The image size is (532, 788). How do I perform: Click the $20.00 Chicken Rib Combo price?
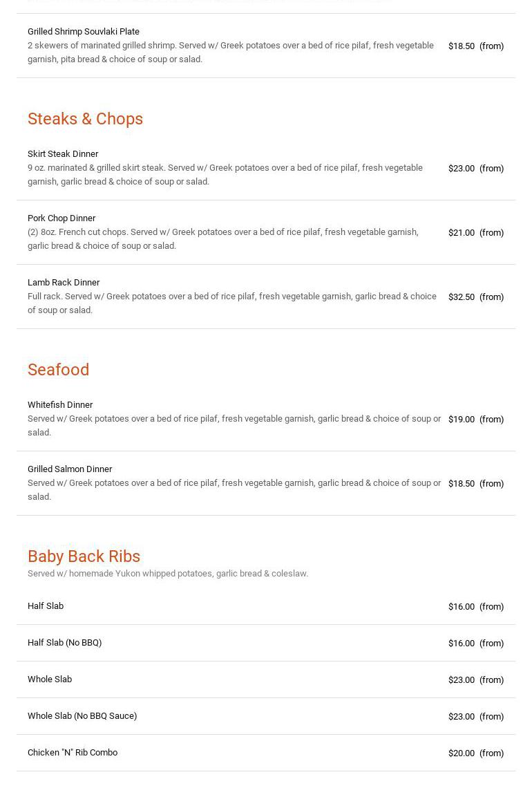point(462,753)
